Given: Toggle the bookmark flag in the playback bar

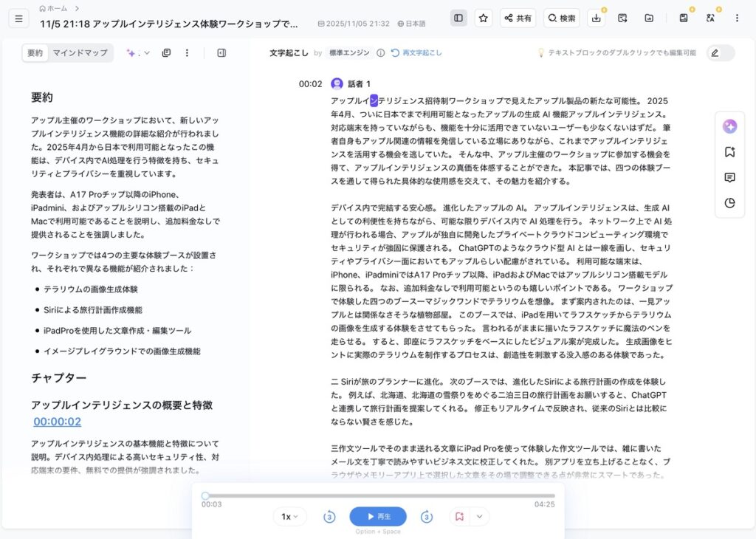Looking at the screenshot, I should tap(459, 516).
